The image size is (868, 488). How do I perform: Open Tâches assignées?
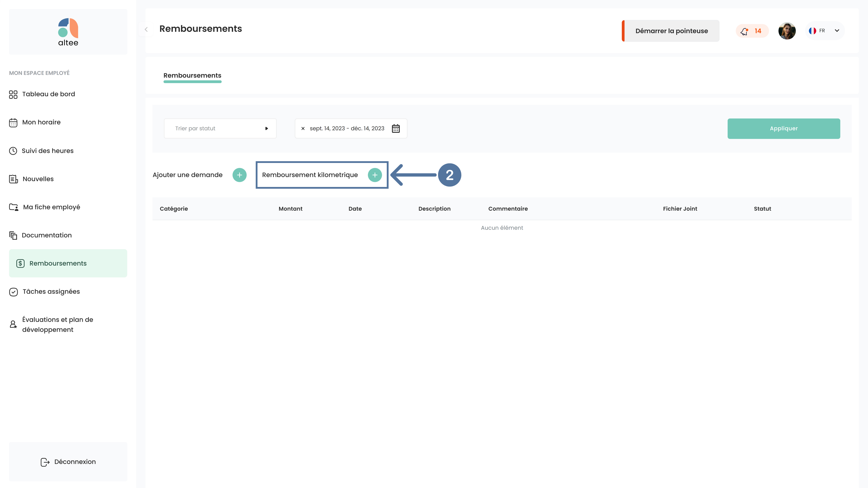click(x=51, y=292)
